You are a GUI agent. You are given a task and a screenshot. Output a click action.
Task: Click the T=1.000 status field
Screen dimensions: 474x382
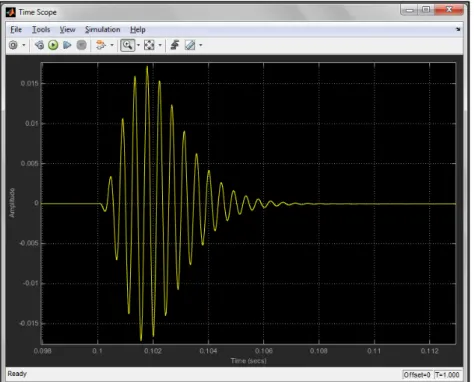pos(447,375)
